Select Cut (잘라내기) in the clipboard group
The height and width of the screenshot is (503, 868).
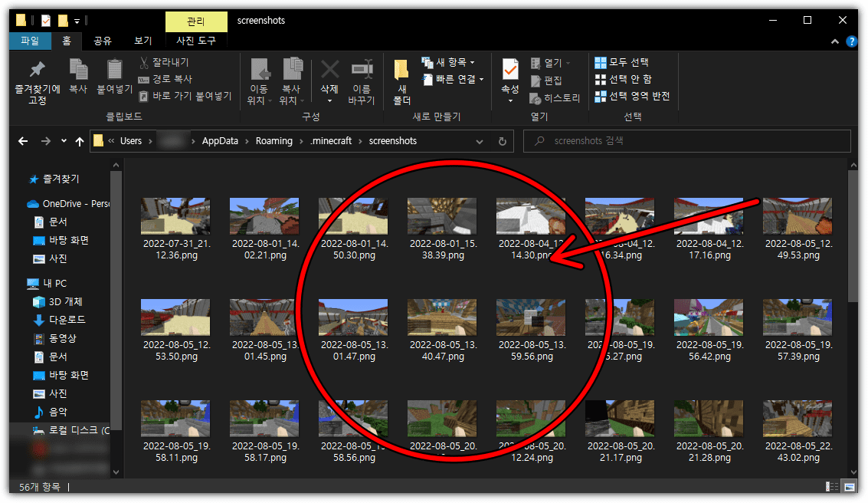[x=165, y=62]
